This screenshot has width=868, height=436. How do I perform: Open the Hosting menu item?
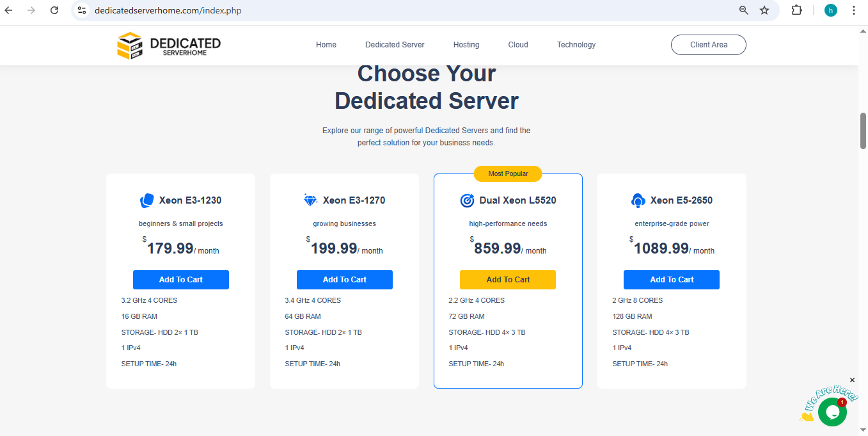466,45
